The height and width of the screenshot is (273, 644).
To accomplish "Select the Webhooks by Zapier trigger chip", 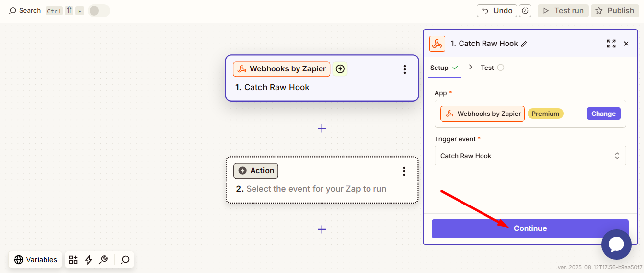I will [x=282, y=69].
